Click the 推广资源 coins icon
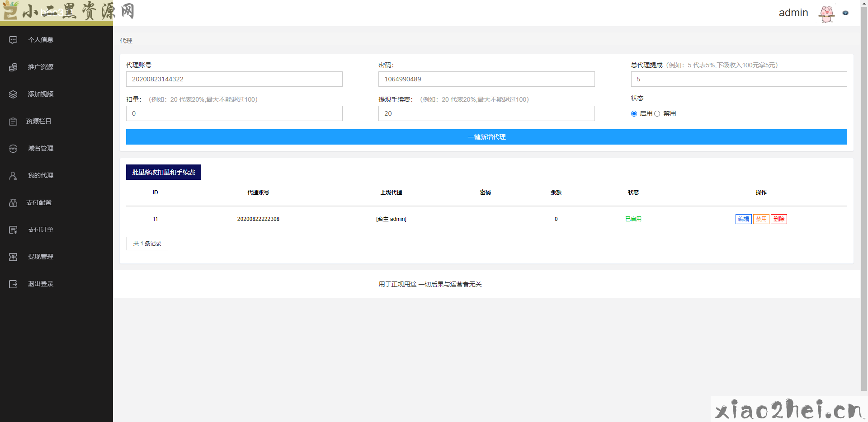 13,67
